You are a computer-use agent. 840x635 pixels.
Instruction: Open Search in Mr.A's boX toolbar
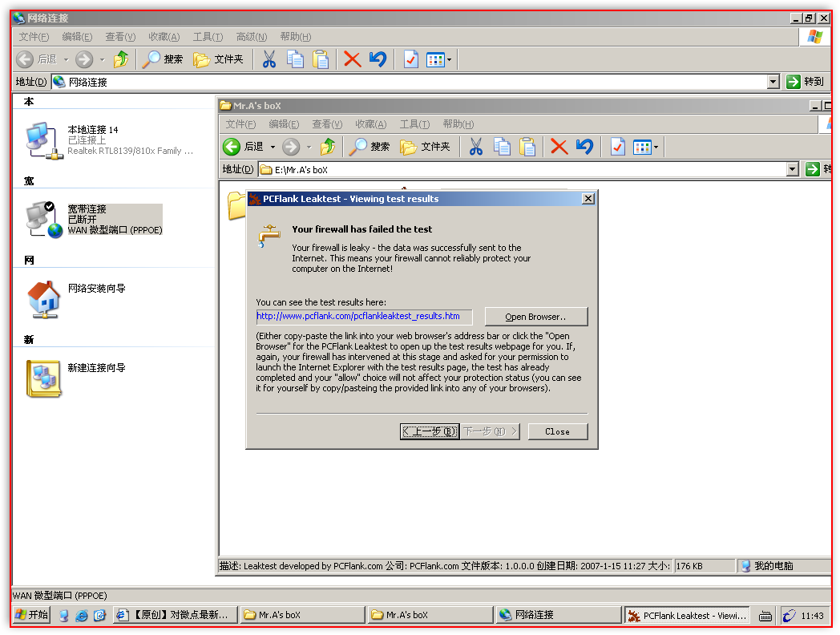tap(370, 146)
